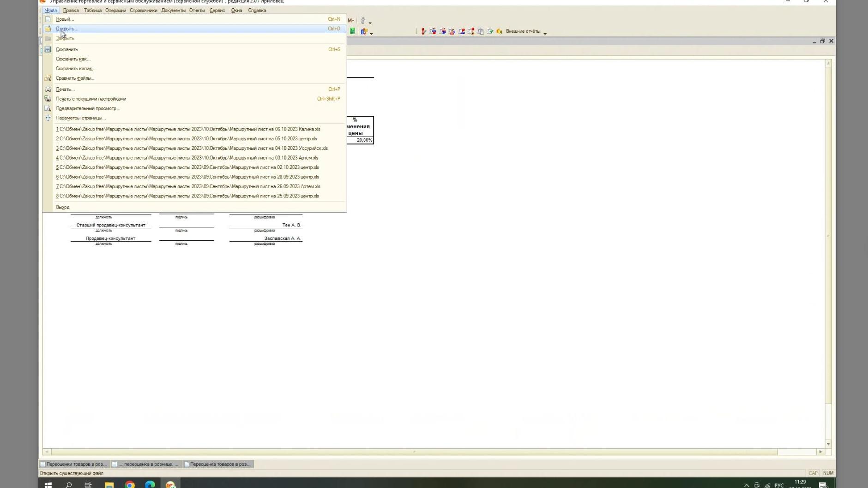Click the New document icon in File menu
This screenshot has width=868, height=488.
point(48,19)
